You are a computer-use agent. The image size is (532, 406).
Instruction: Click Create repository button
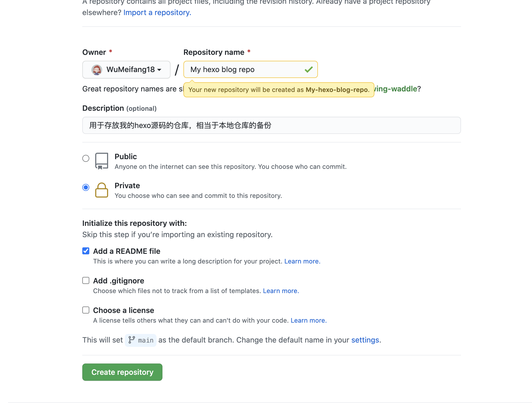coord(122,372)
